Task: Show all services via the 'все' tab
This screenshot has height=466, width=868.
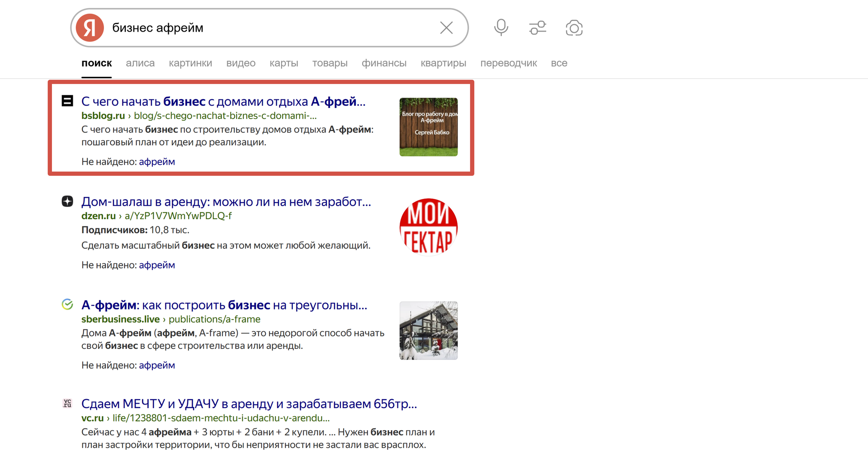Action: click(559, 63)
